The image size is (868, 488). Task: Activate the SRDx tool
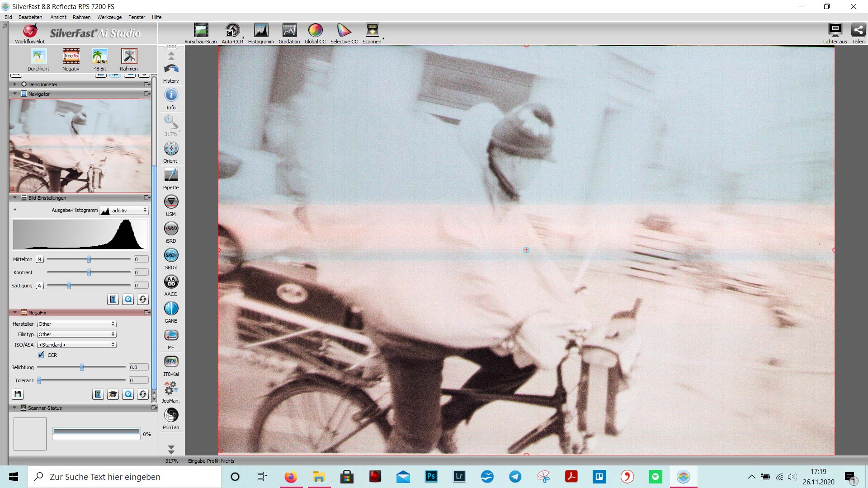pos(171,258)
